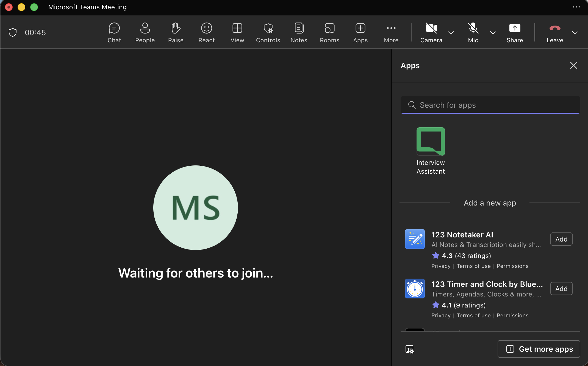Unmute the Mic
The width and height of the screenshot is (588, 366).
tap(473, 32)
